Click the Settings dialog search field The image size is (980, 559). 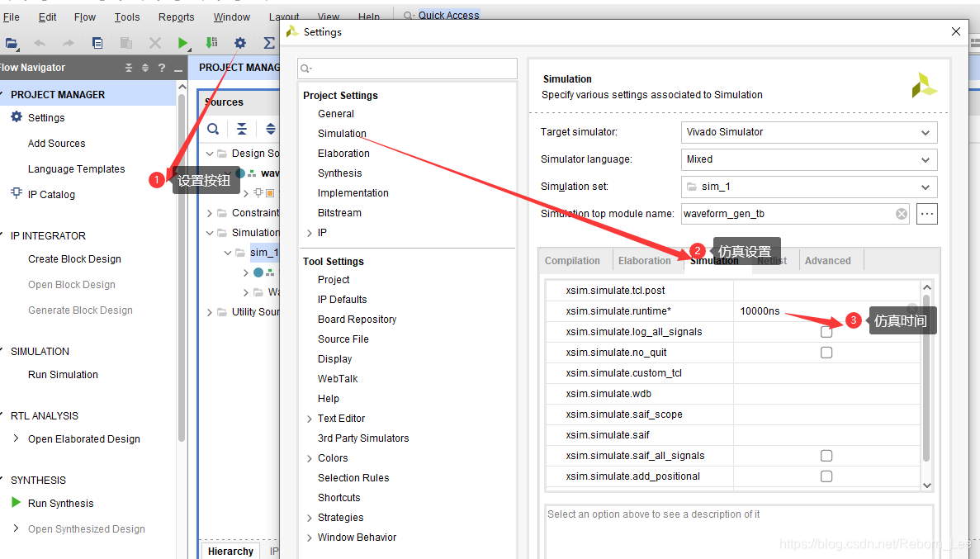408,69
